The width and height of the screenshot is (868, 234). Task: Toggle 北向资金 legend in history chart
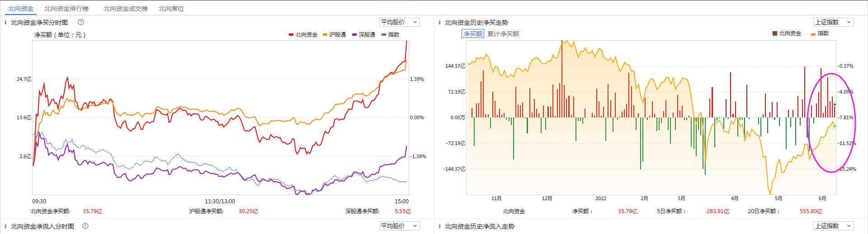[787, 33]
